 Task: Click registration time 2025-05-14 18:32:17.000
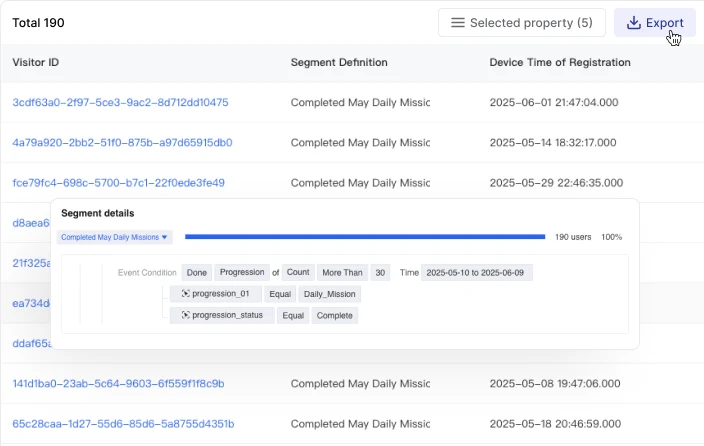(x=553, y=143)
